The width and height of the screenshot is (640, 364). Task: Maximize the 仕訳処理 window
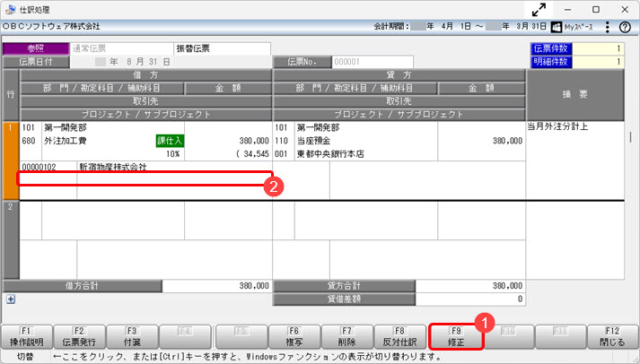[x=596, y=9]
